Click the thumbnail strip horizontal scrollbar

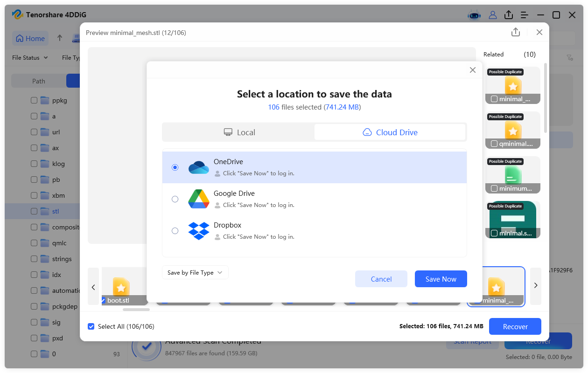[136, 309]
